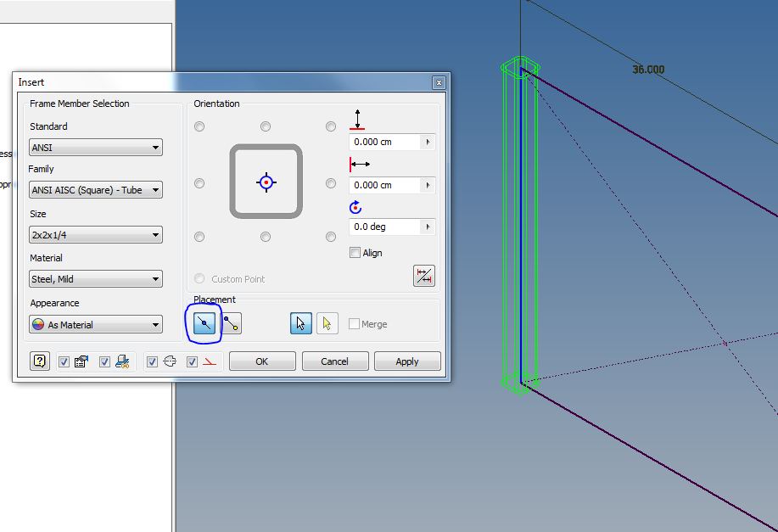Click the flyout arrow on the degree field
This screenshot has width=778, height=532.
[426, 225]
